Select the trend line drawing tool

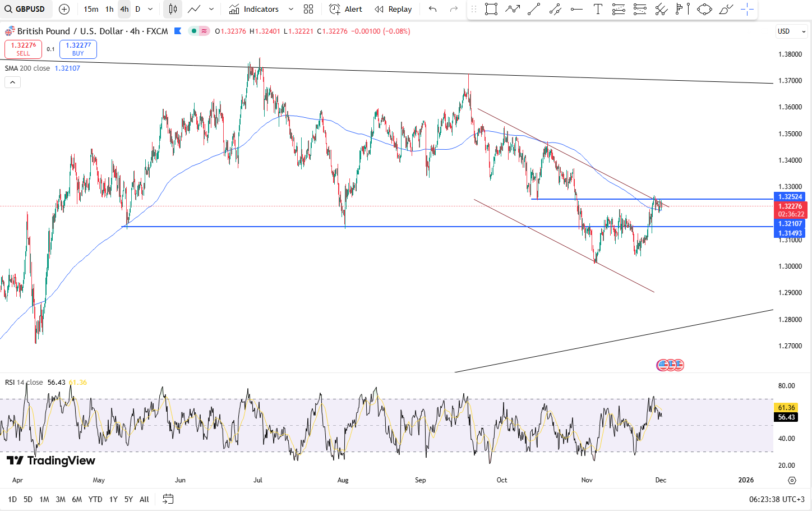(x=534, y=9)
